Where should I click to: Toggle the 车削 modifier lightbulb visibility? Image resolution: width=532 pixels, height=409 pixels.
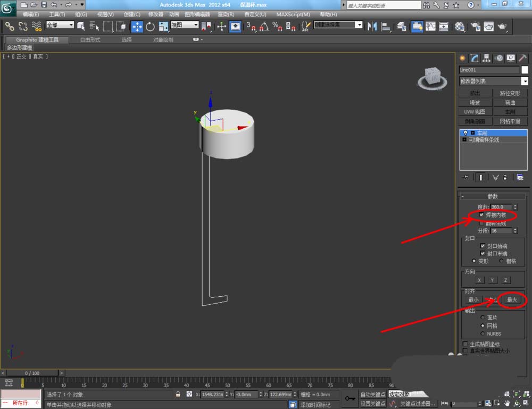point(465,132)
